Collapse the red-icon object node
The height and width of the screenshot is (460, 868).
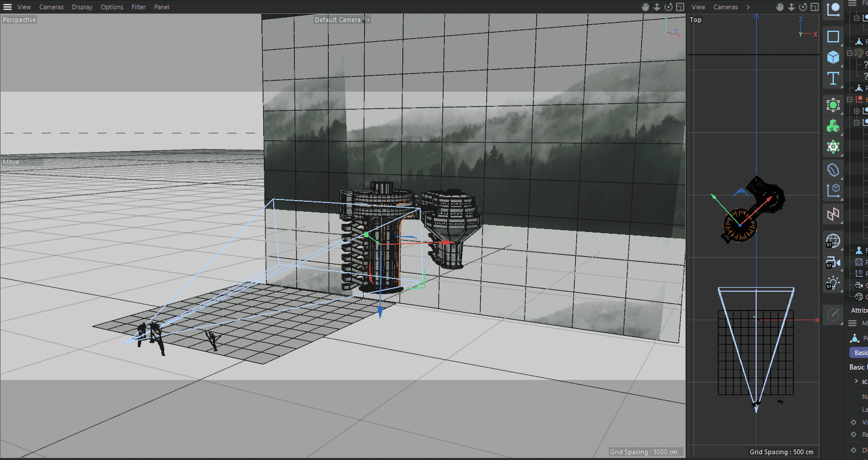[x=850, y=99]
